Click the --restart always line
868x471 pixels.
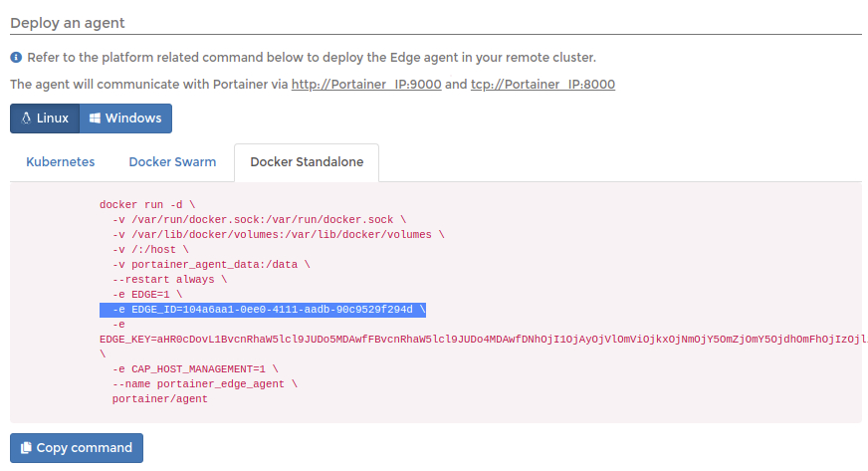coord(169,280)
